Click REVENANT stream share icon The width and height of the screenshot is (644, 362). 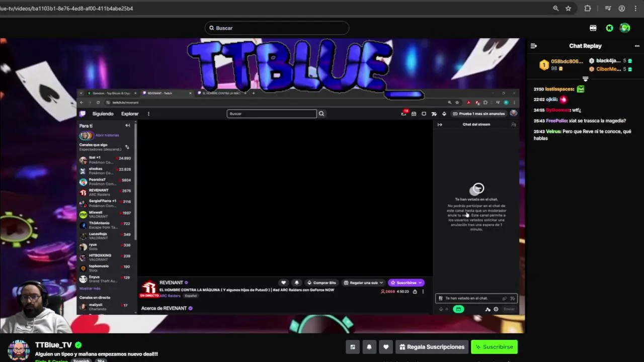(415, 292)
